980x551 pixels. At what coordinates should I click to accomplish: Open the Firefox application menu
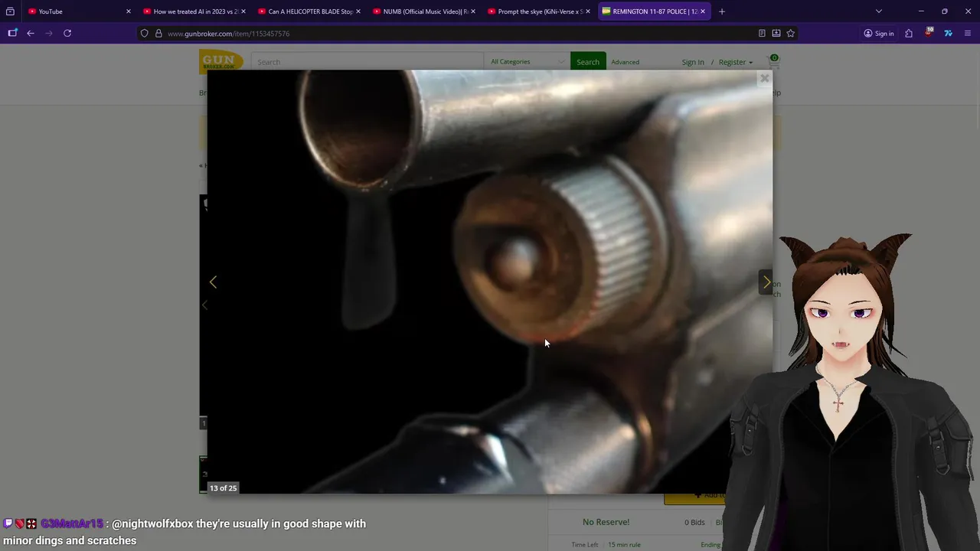968,34
